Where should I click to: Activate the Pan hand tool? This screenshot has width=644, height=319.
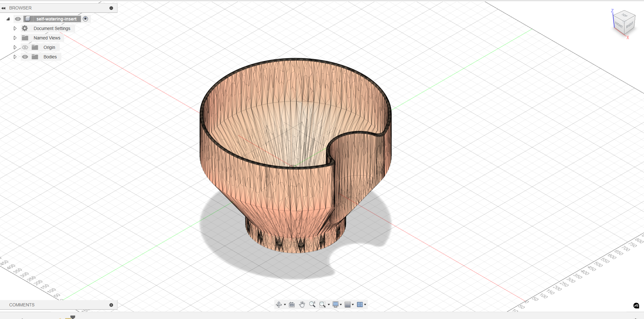point(302,304)
